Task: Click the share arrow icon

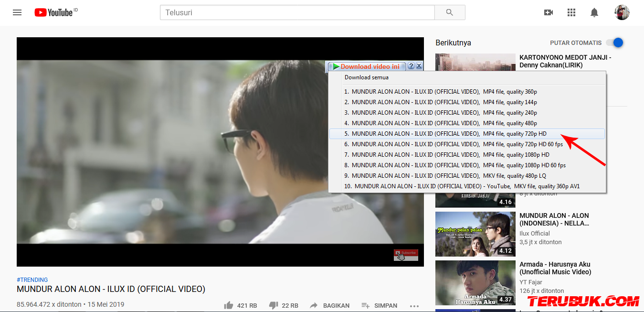Action: [x=314, y=305]
